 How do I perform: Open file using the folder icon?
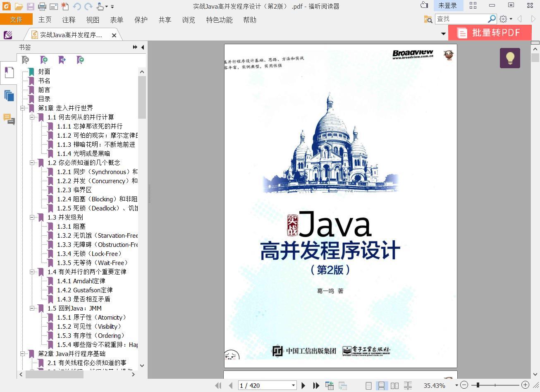click(19, 6)
